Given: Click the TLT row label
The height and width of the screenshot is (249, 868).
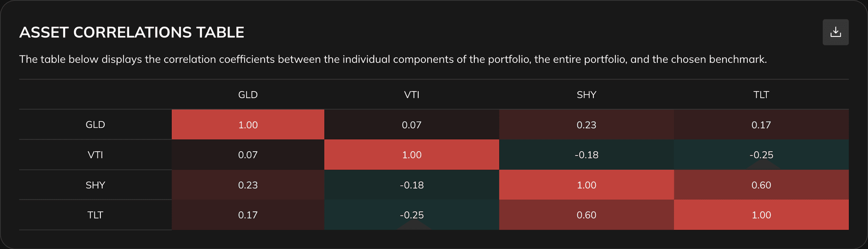Looking at the screenshot, I should pyautogui.click(x=95, y=215).
